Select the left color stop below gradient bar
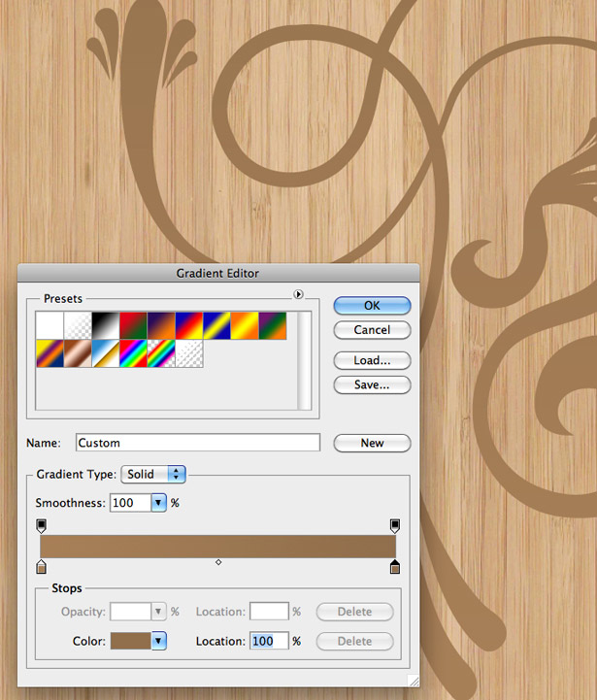The image size is (597, 700). (x=41, y=566)
